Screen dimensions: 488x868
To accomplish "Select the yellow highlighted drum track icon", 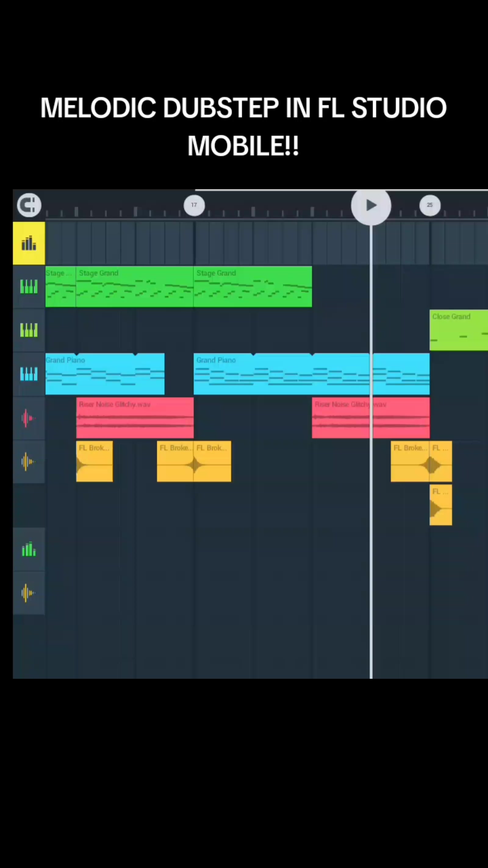I will tap(29, 243).
